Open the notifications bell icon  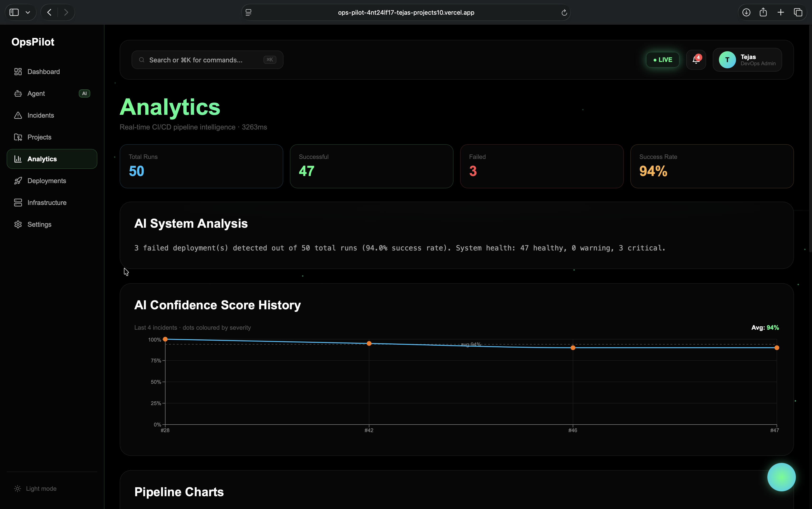point(696,60)
